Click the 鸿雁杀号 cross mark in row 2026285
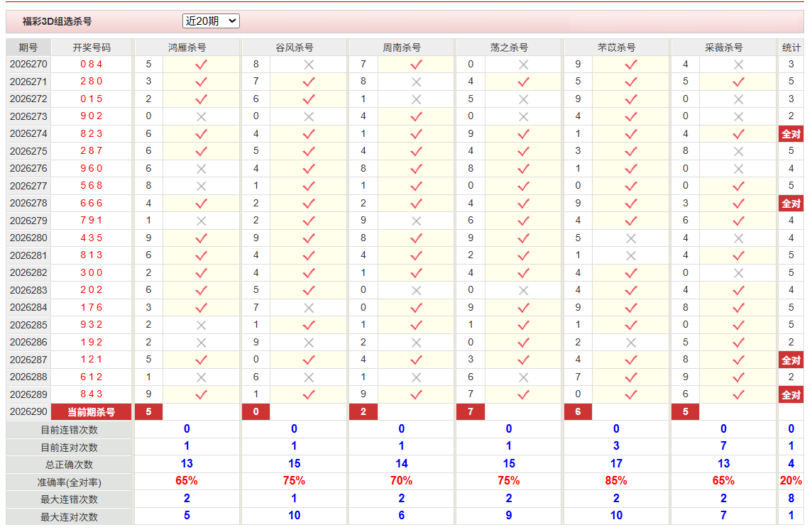This screenshot has height=532, width=812. click(202, 325)
